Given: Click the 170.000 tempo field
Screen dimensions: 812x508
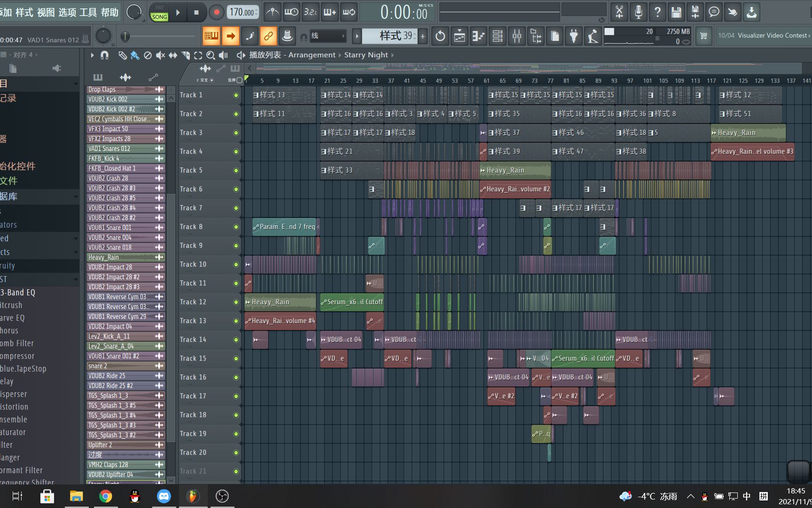Looking at the screenshot, I should (x=243, y=13).
